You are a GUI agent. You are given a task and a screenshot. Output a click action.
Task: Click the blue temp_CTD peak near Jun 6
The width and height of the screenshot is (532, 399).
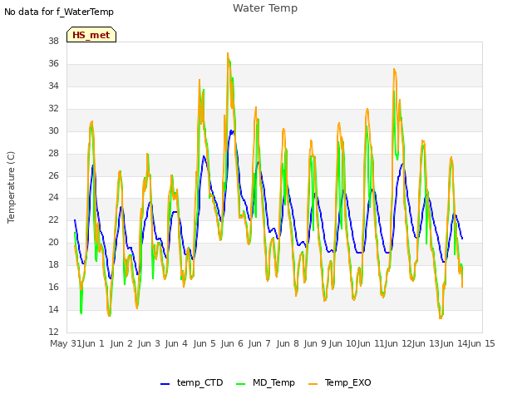point(231,131)
